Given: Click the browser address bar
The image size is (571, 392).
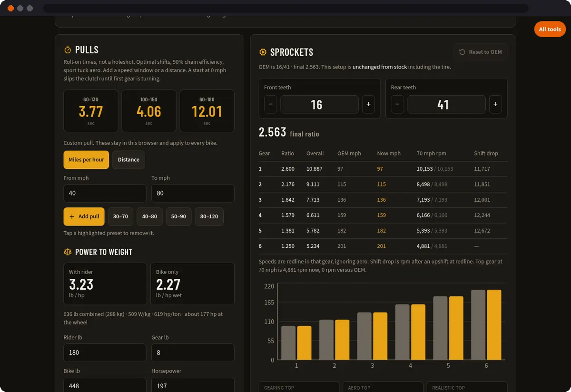Looking at the screenshot, I should coord(285,8).
